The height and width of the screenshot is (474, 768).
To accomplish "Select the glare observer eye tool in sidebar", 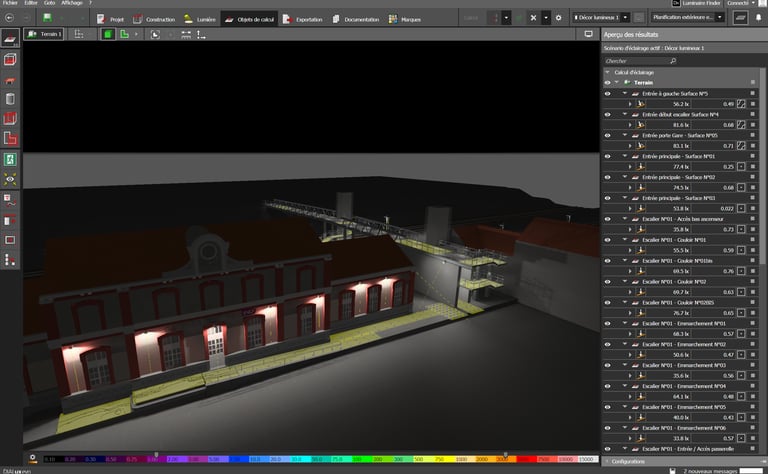I will 10,179.
